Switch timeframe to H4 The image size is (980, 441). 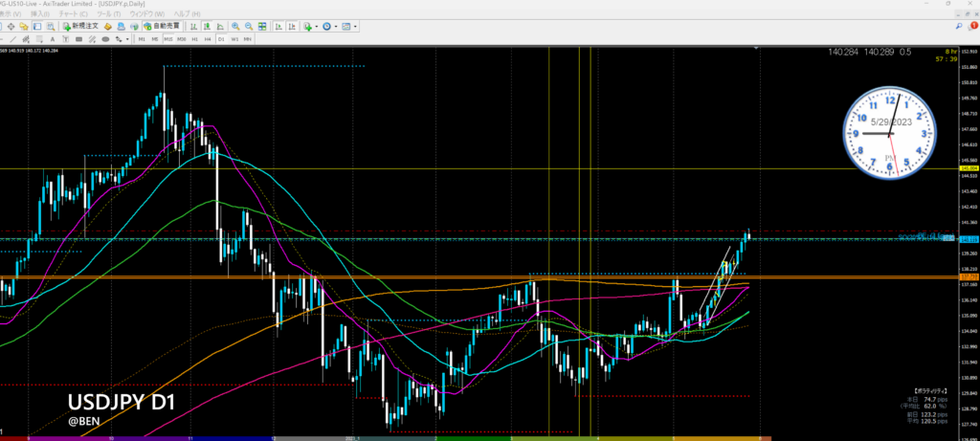click(x=208, y=40)
